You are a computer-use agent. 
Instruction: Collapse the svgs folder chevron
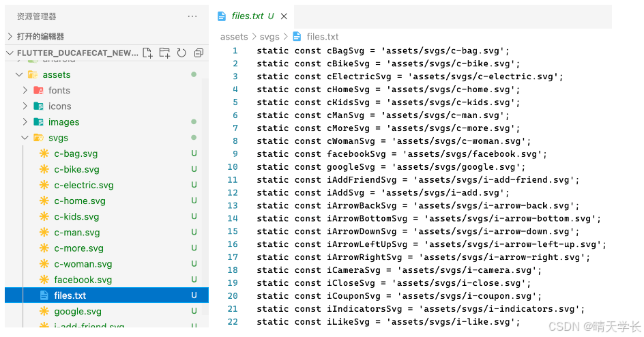(25, 138)
